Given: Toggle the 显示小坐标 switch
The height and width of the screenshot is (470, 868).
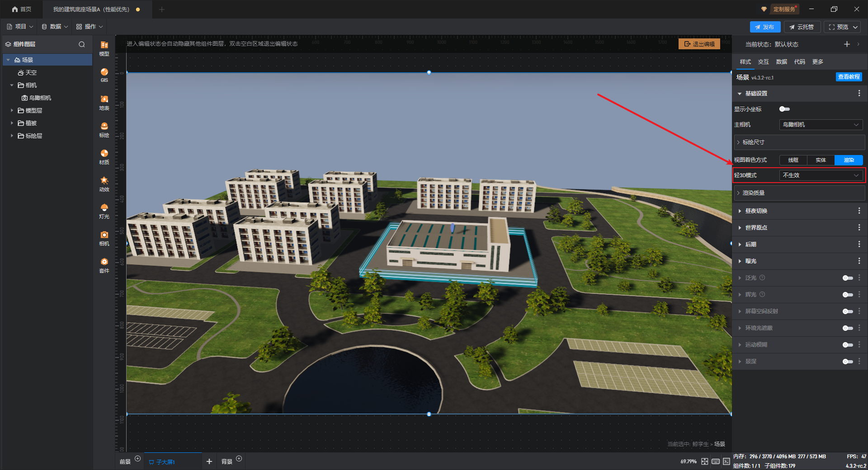Looking at the screenshot, I should [784, 109].
